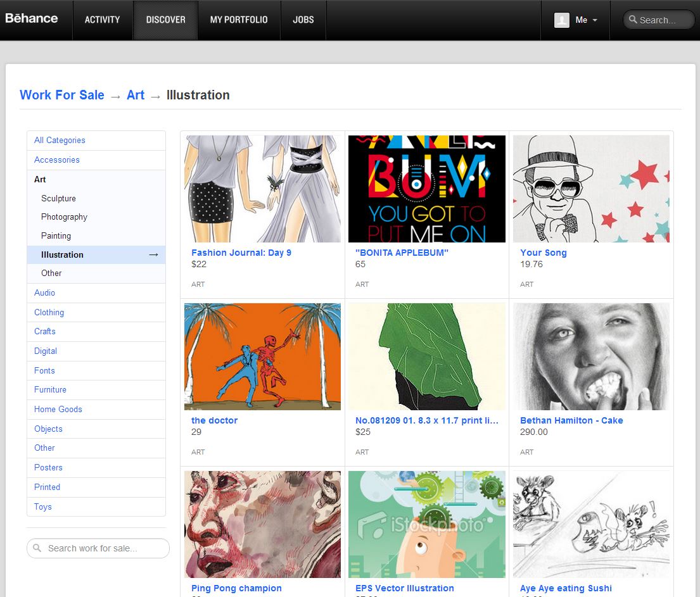Image resolution: width=700 pixels, height=597 pixels.
Task: Click the No.081209 01. 8.3 x 11.7 title
Action: click(x=427, y=420)
